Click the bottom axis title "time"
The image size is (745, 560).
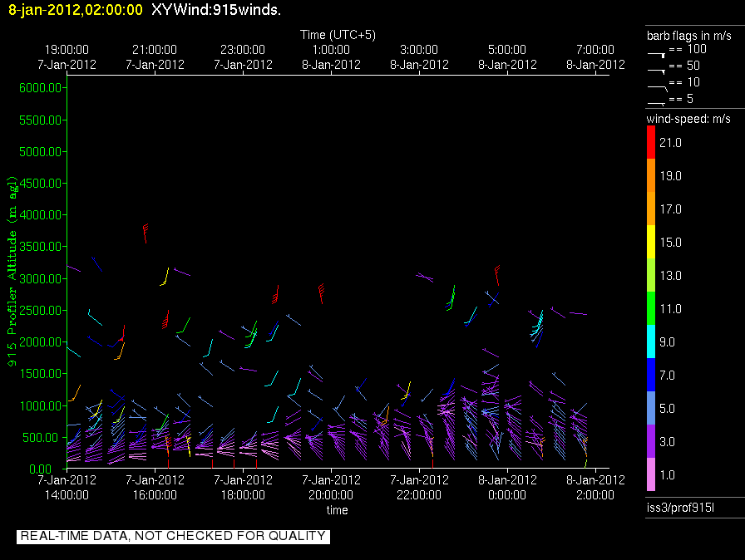pyautogui.click(x=338, y=510)
